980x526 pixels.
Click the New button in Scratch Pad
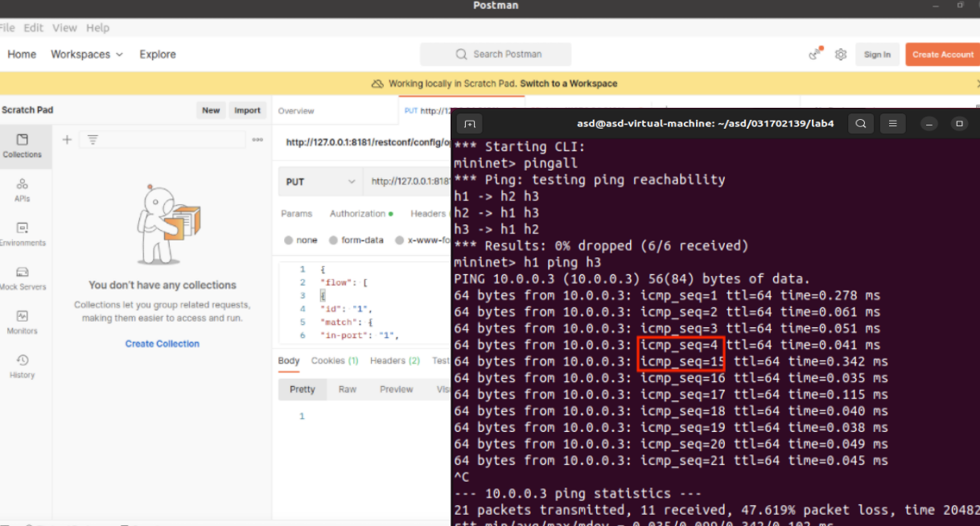pyautogui.click(x=211, y=111)
